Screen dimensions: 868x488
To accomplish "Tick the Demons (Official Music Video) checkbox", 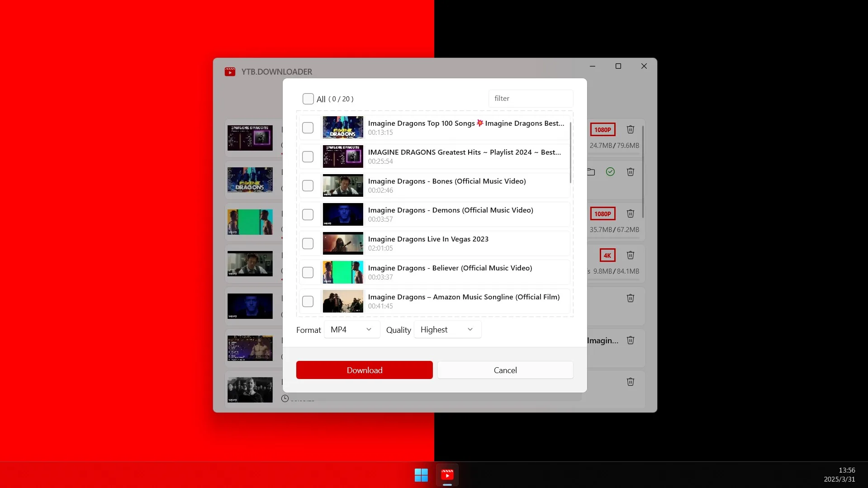I will tap(308, 214).
